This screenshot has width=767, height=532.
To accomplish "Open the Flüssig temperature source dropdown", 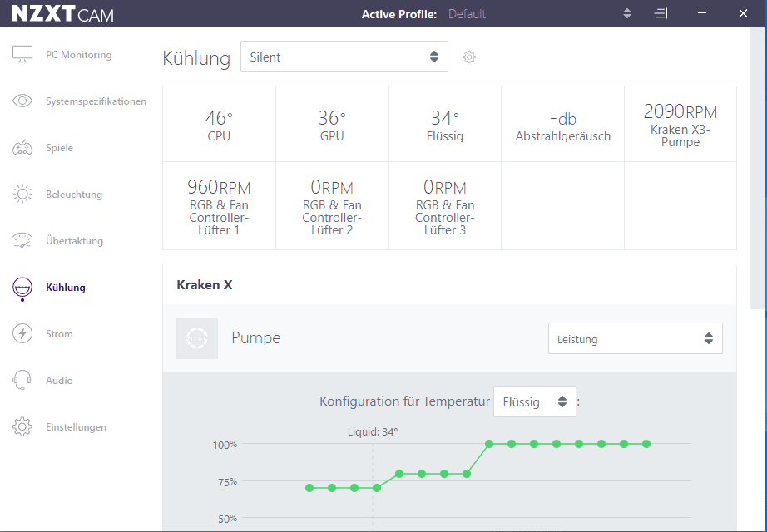I will tap(535, 401).
